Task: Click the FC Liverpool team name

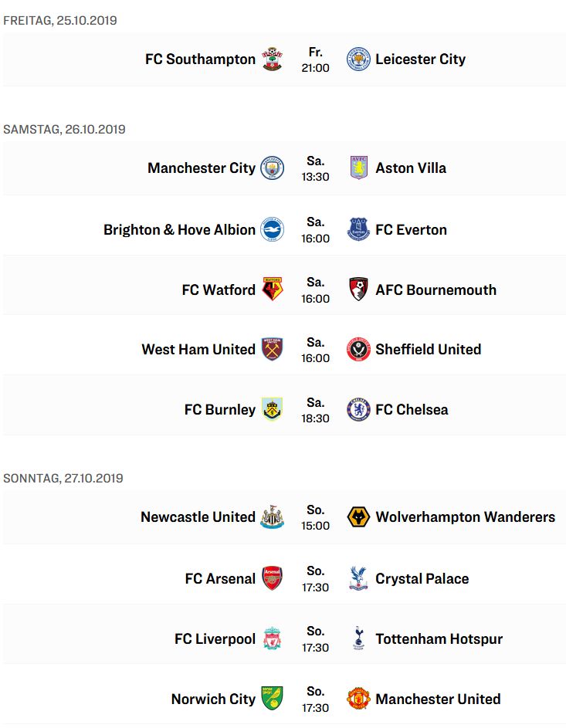Action: coord(215,639)
